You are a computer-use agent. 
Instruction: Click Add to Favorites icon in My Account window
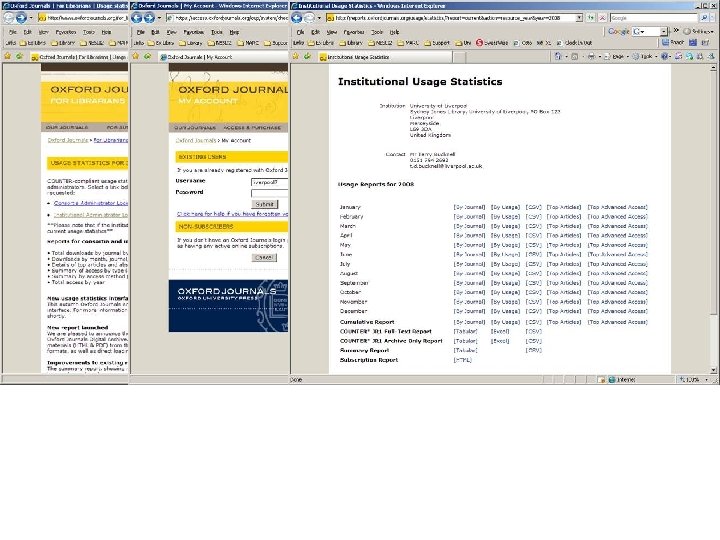pyautogui.click(x=147, y=56)
